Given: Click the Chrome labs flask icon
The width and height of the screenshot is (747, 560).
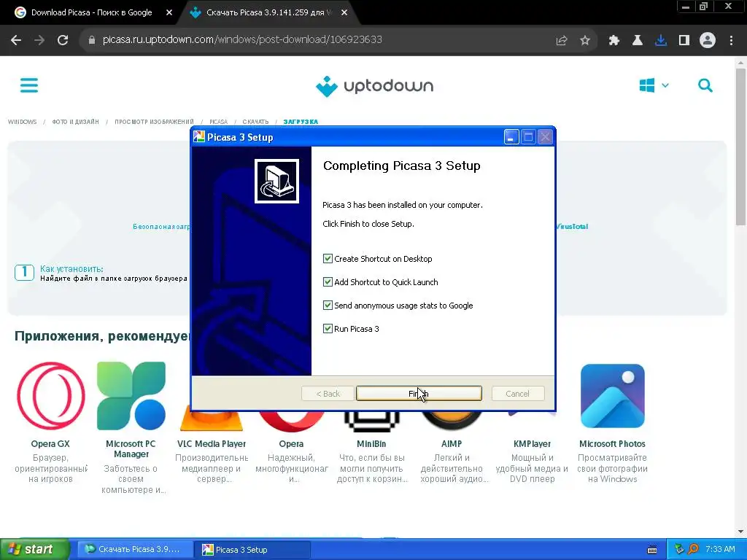Looking at the screenshot, I should pyautogui.click(x=638, y=41).
